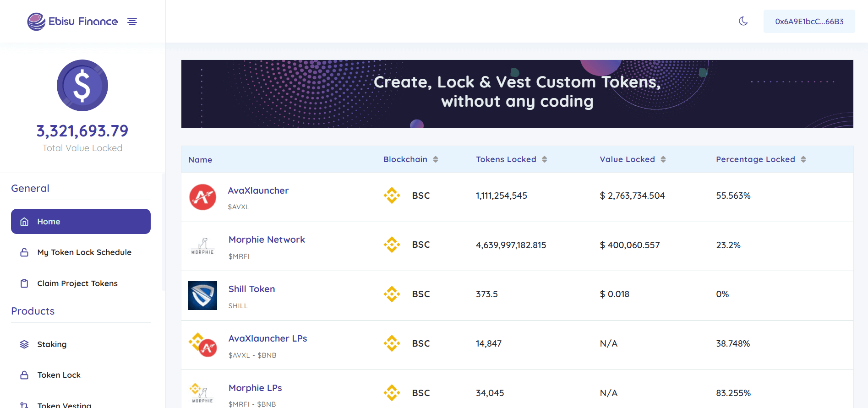Click the padlock icon beside Token Lock
The image size is (868, 408).
(x=24, y=375)
